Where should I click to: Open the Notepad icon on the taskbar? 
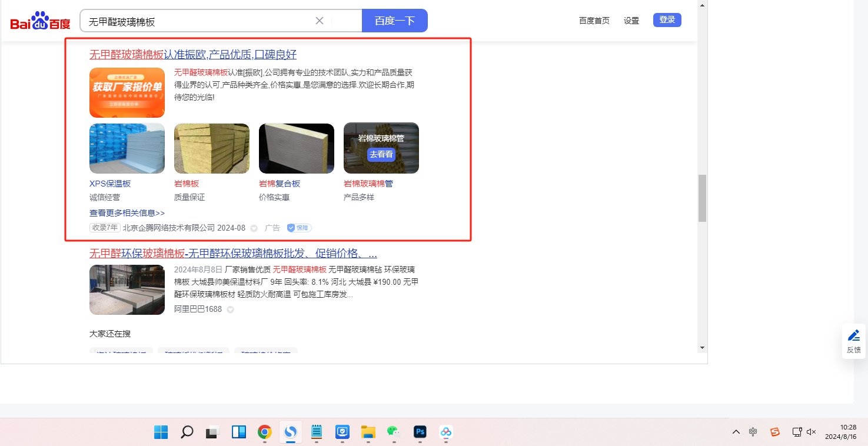pyautogui.click(x=317, y=432)
